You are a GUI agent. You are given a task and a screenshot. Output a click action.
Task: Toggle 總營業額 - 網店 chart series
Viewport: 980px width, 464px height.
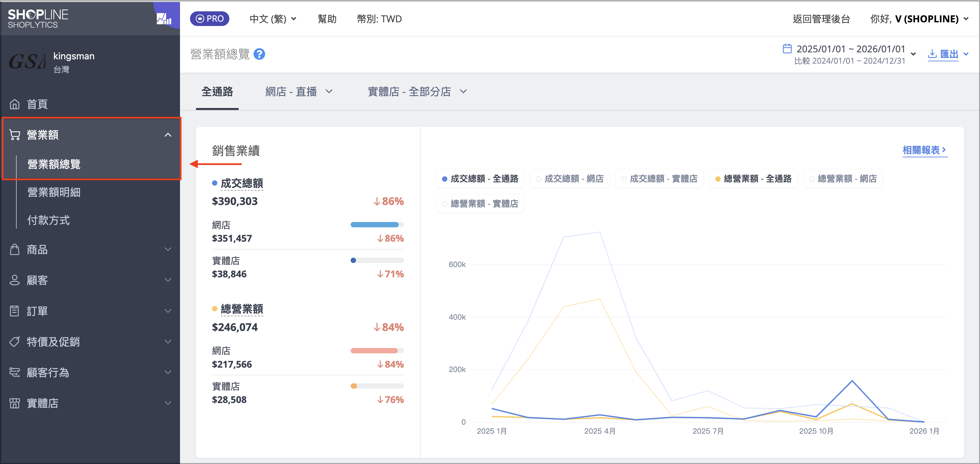tap(843, 178)
